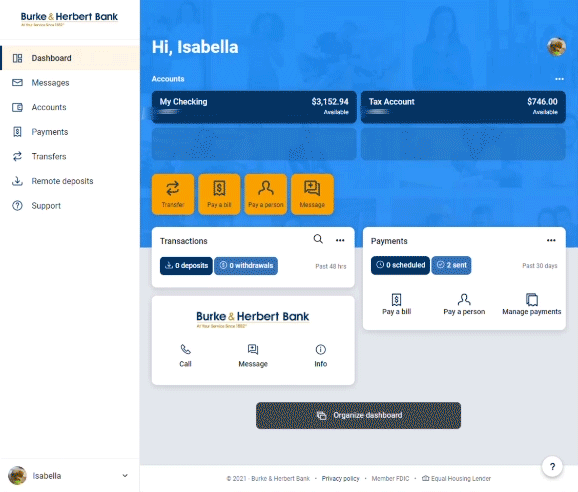This screenshot has width=578, height=492.
Task: Click the Support question-mark icon in sidebar
Action: (x=17, y=206)
